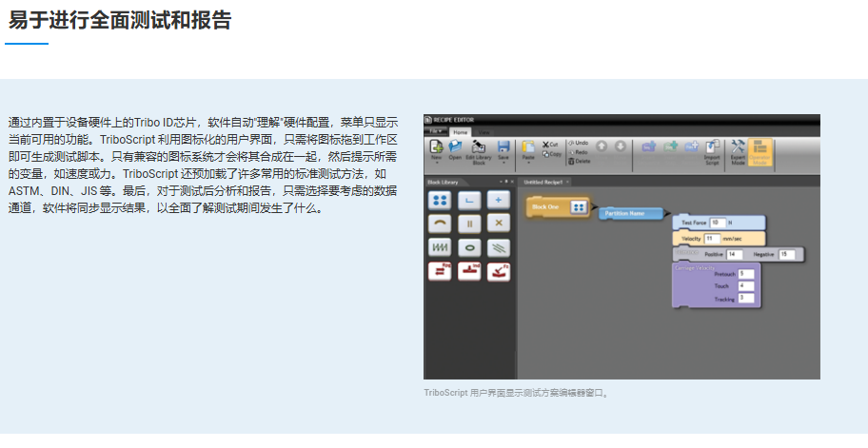Select the Untitled Recipe1 document tab
The width and height of the screenshot is (868, 448).
pos(543,182)
